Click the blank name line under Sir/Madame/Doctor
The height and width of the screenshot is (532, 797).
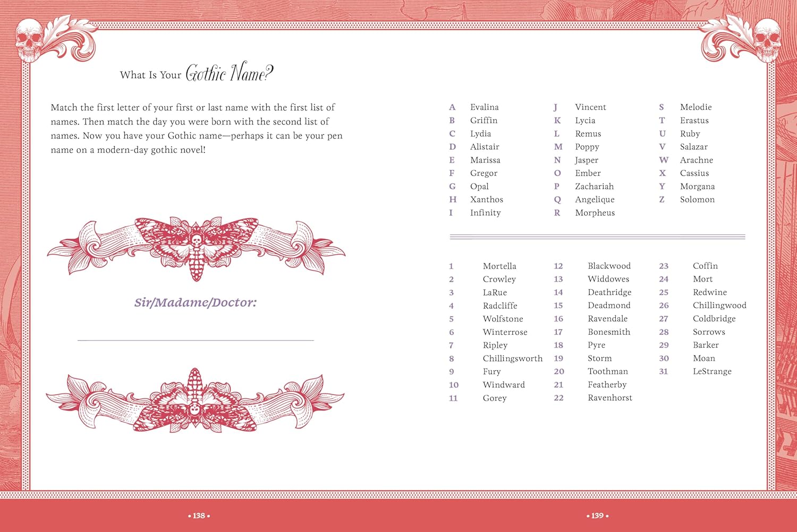(196, 340)
